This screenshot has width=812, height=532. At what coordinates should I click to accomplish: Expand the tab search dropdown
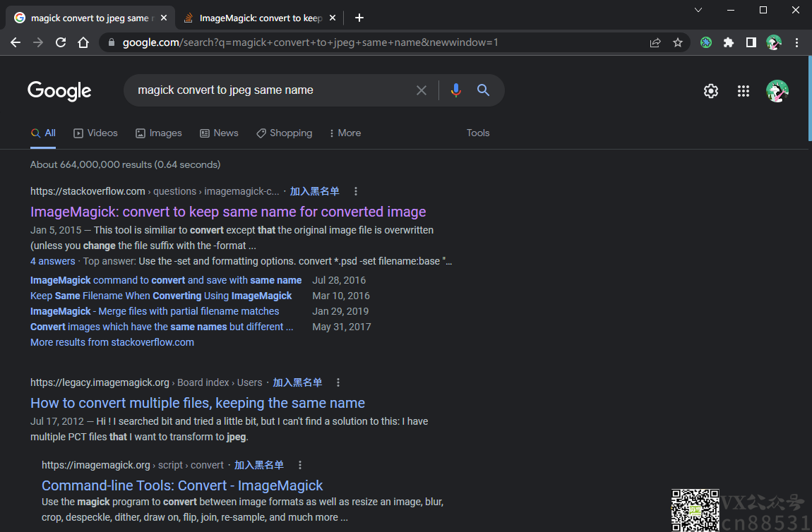click(x=698, y=10)
